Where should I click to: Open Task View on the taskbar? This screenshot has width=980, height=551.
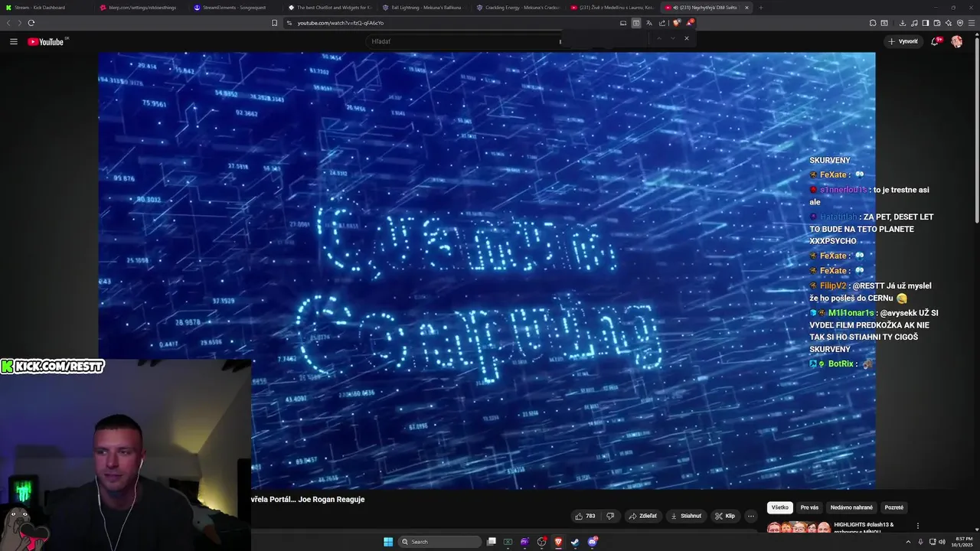[x=492, y=542]
